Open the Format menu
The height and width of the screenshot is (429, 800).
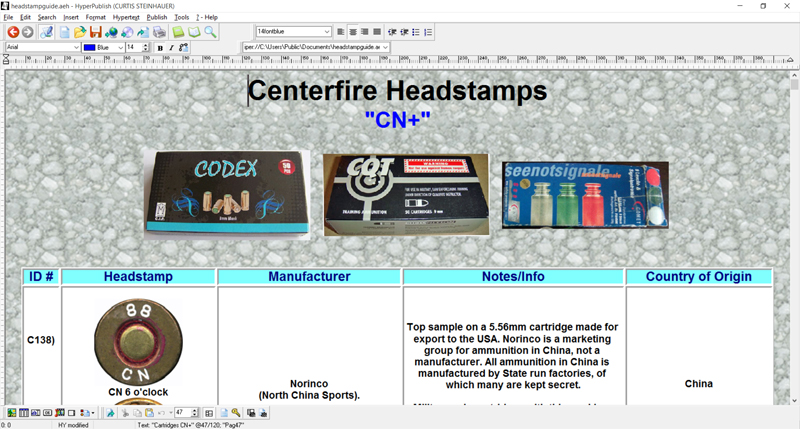pyautogui.click(x=95, y=17)
